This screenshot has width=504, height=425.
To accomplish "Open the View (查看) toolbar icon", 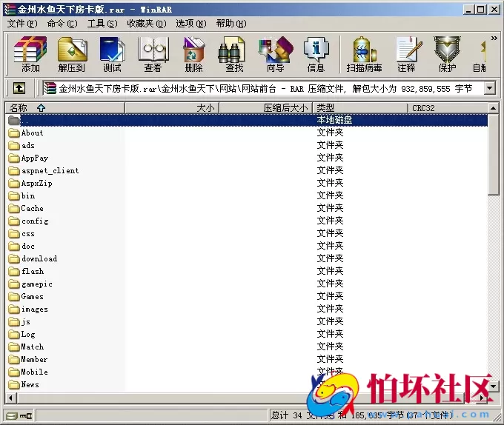I will tap(153, 53).
